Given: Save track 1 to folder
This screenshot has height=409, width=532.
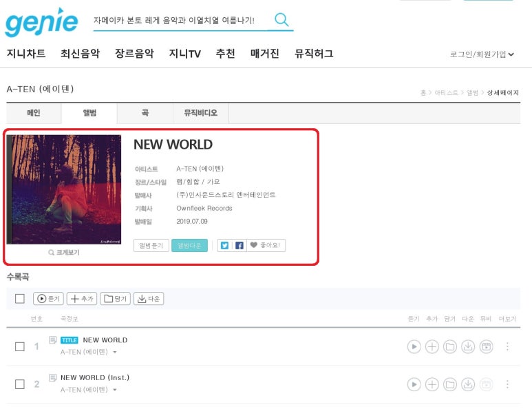Looking at the screenshot, I should click(x=450, y=346).
